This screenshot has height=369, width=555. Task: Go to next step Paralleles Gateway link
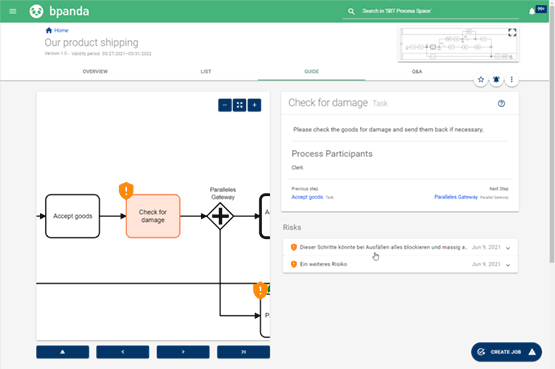pos(456,197)
